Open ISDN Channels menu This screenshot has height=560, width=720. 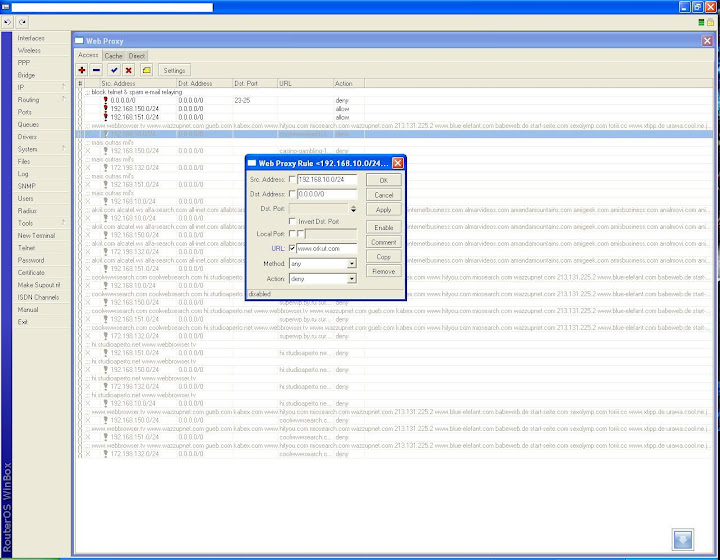tap(41, 297)
